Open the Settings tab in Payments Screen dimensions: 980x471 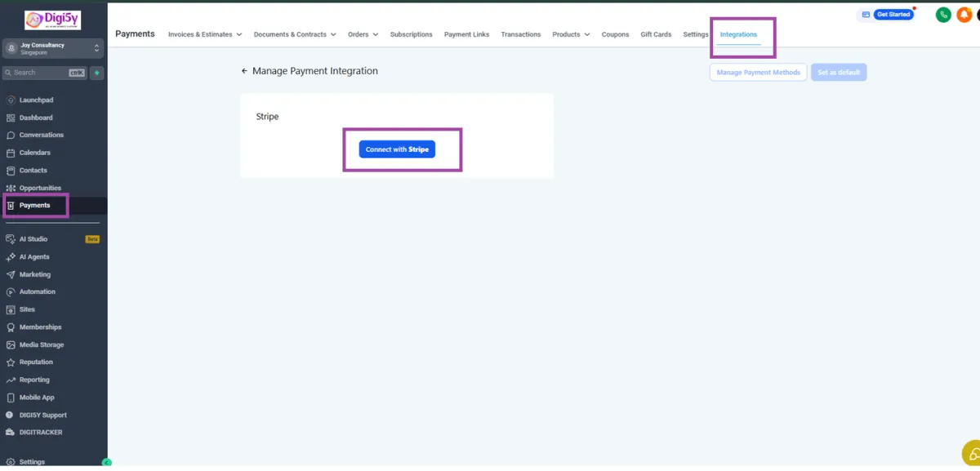click(x=696, y=34)
